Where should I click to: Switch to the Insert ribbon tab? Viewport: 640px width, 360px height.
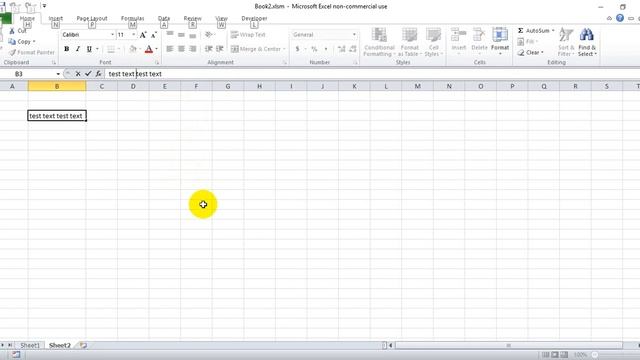click(x=56, y=18)
